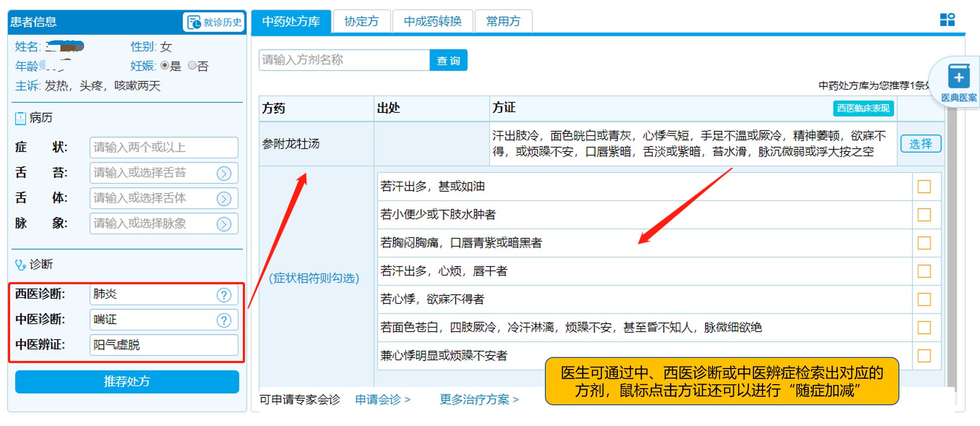Expand the 脉象 selection arrow
The image size is (980, 426).
[224, 224]
